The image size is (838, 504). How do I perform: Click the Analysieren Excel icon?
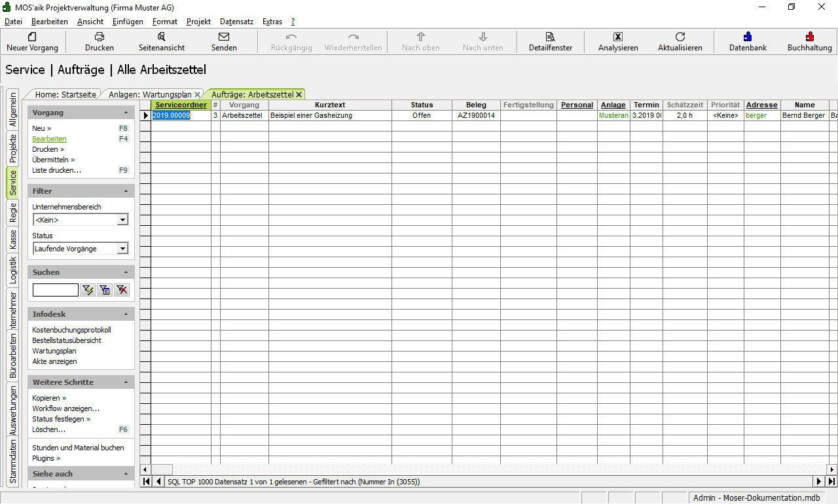click(x=617, y=37)
